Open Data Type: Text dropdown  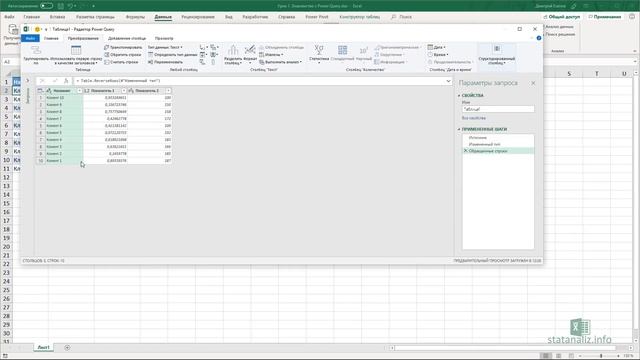[165, 47]
